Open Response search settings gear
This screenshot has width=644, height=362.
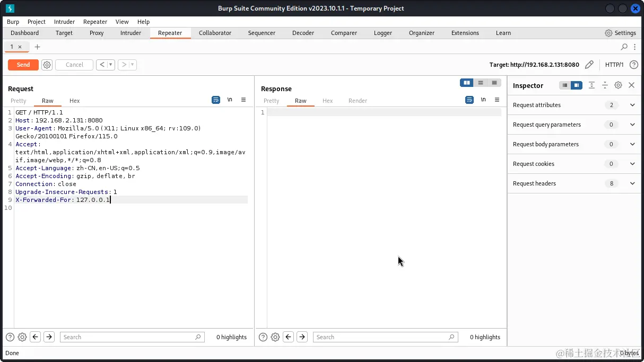coord(275,337)
